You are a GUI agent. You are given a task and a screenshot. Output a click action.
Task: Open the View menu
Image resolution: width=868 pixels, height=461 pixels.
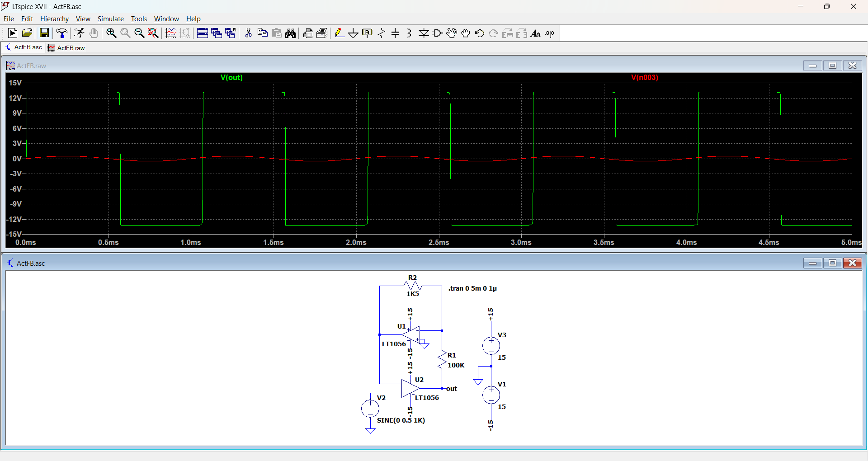point(83,19)
